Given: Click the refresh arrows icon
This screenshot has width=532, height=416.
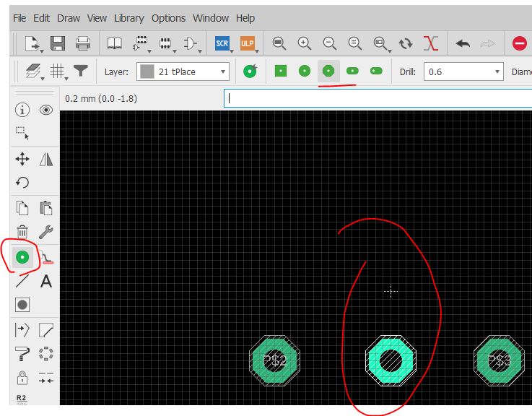Looking at the screenshot, I should point(406,43).
